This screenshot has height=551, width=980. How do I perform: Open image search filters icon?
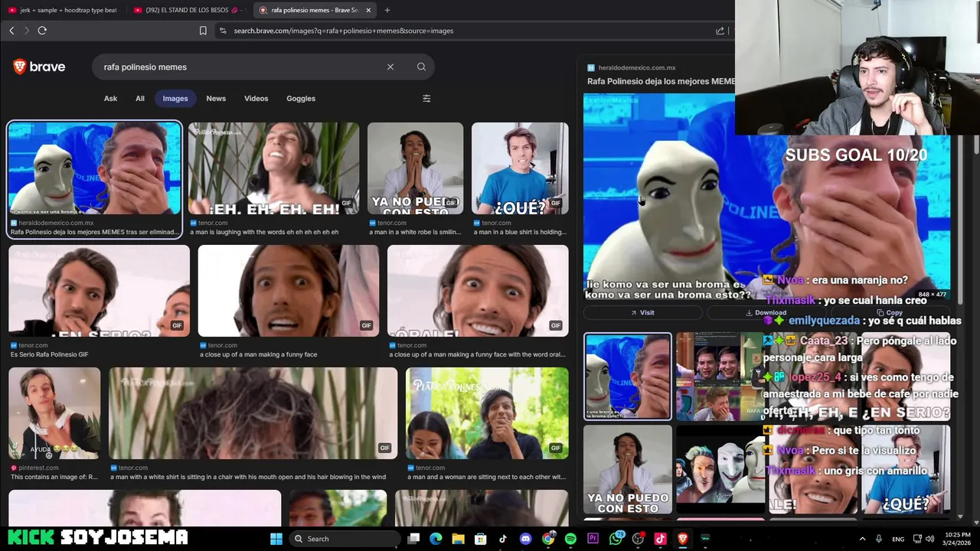426,98
